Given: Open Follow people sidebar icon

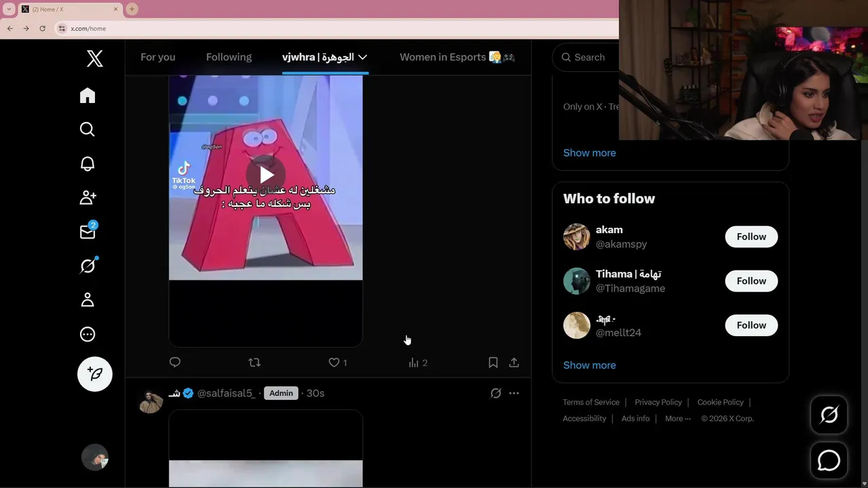Looking at the screenshot, I should tap(87, 198).
